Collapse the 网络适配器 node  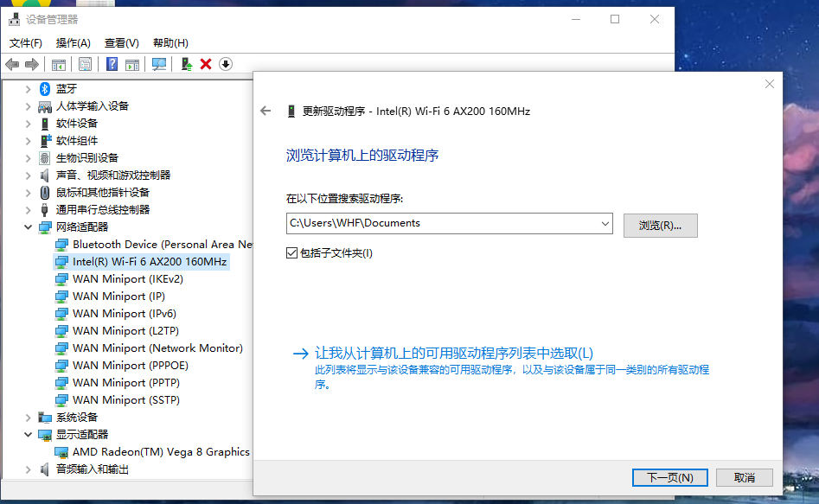coord(29,227)
